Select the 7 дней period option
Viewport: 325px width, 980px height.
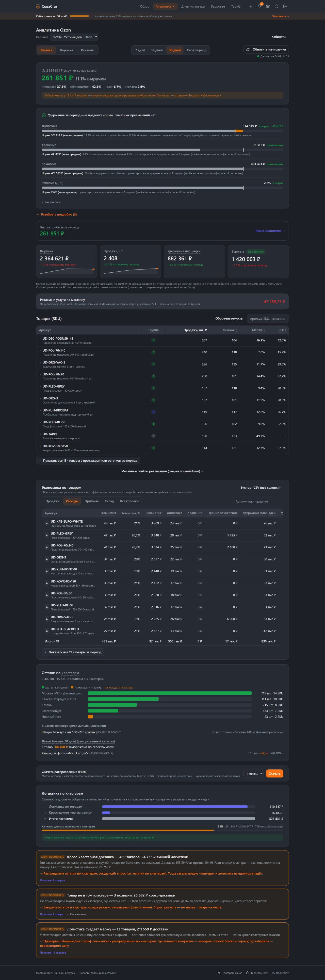140,50
